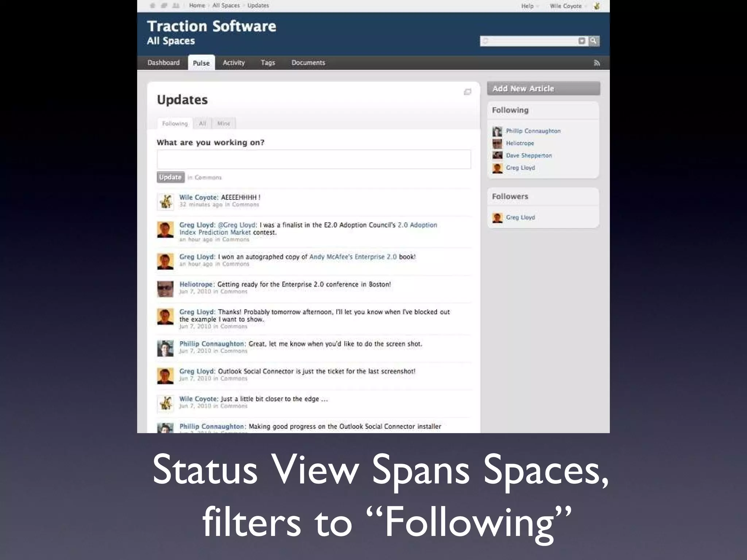Open the Activity tab
The width and height of the screenshot is (747, 560).
(234, 63)
